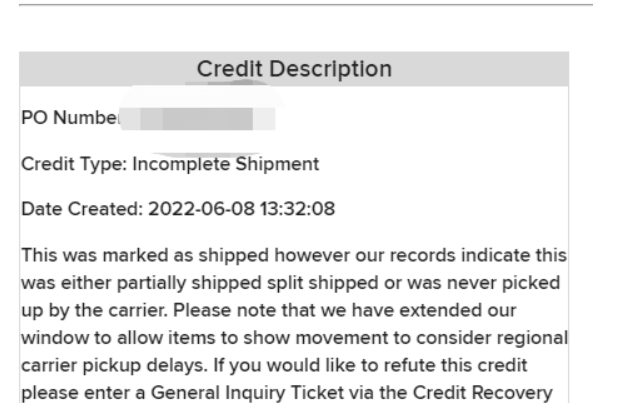Click the blurred PO number value
Image resolution: width=640 pixels, height=403 pixels.
(x=198, y=119)
